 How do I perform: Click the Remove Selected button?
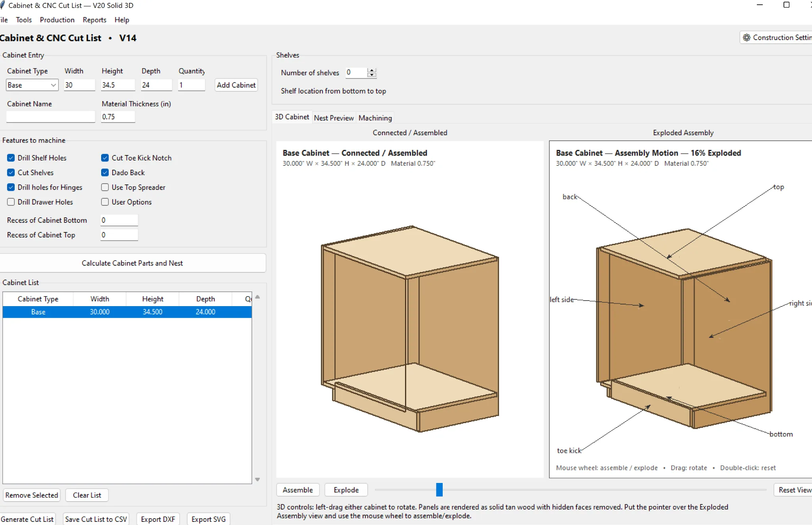[32, 495]
